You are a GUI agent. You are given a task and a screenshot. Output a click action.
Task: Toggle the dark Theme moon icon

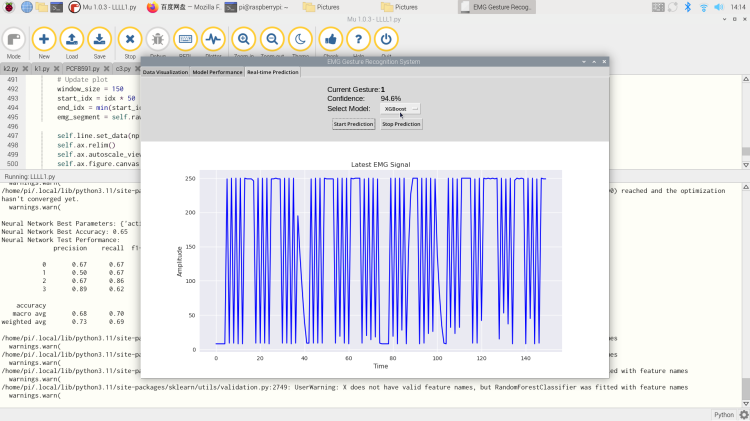point(300,41)
